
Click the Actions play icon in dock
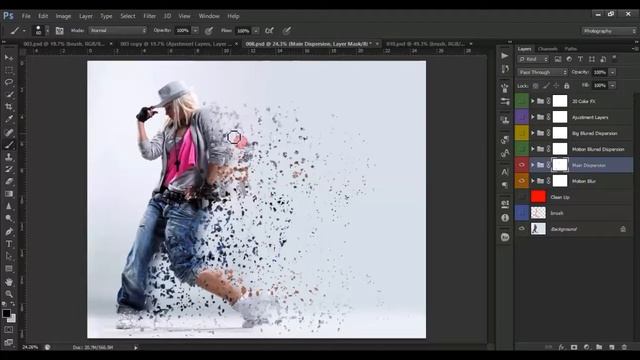click(x=505, y=56)
